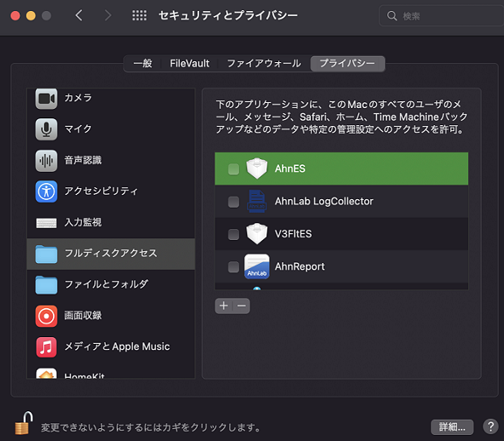Select the Files and Folders (ファイルとフォルダ) icon

click(x=46, y=285)
